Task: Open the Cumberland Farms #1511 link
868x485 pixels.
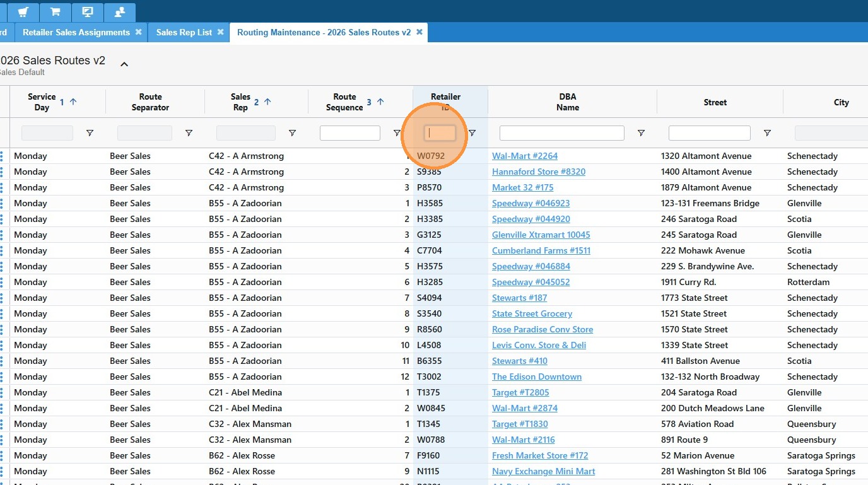Action: point(541,250)
